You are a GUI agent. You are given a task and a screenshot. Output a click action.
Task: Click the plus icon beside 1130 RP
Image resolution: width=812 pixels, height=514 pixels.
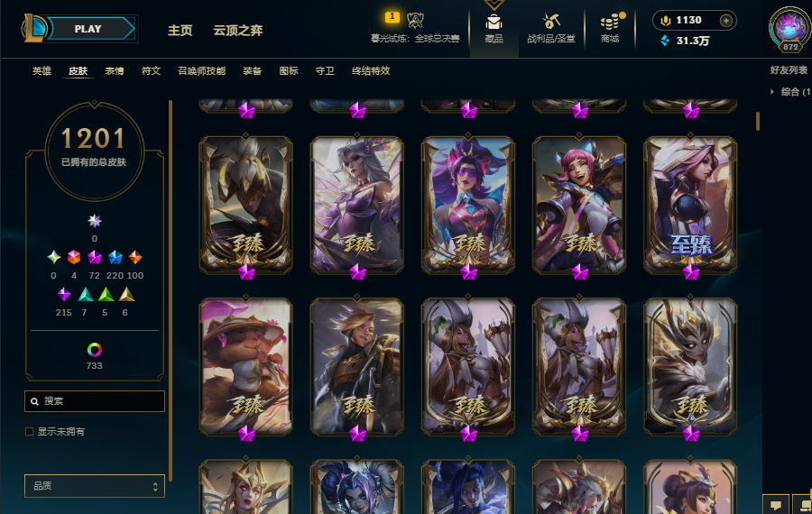click(726, 21)
